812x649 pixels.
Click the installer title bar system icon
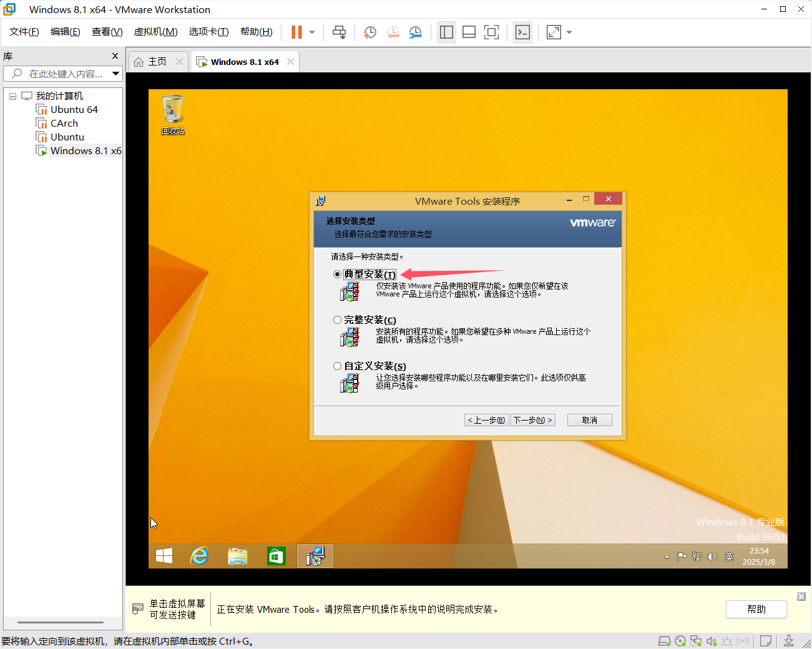coord(321,200)
